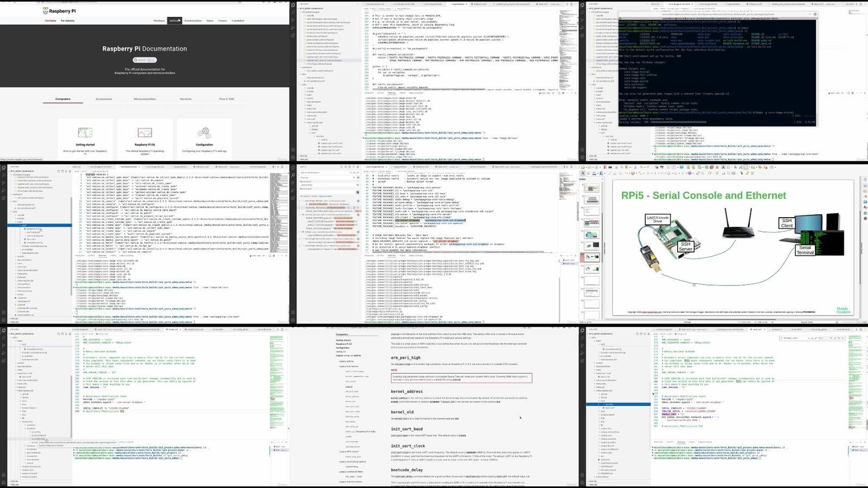Open the Master Slides deck in Impress sidebar
This screenshot has width=868, height=488.
pyautogui.click(x=865, y=202)
